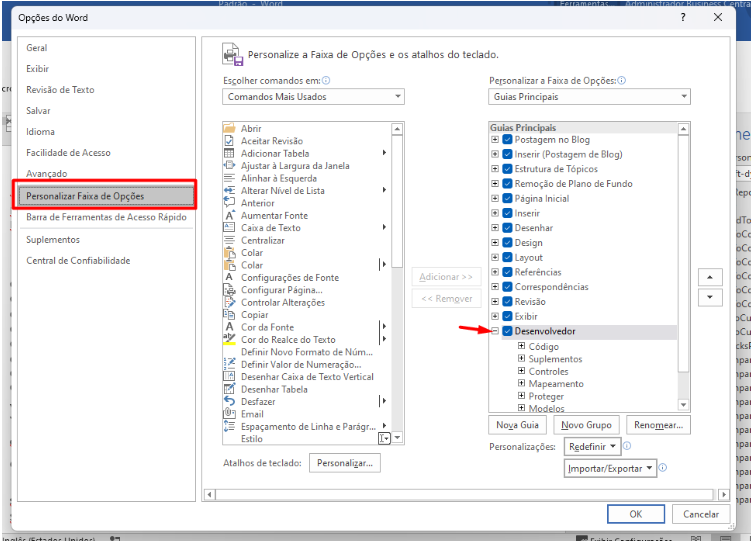Open Barra de Ferramentas de Acesso Rápido

point(106,217)
